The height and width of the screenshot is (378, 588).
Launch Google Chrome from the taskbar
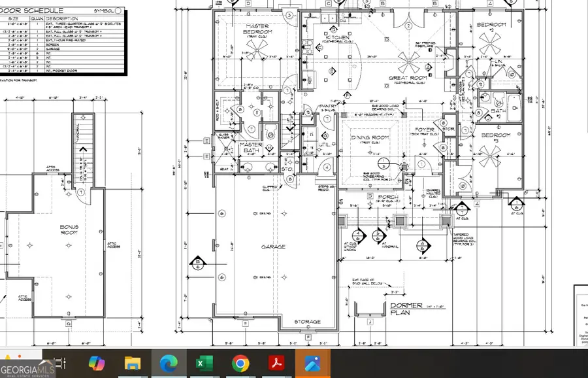[x=240, y=364]
